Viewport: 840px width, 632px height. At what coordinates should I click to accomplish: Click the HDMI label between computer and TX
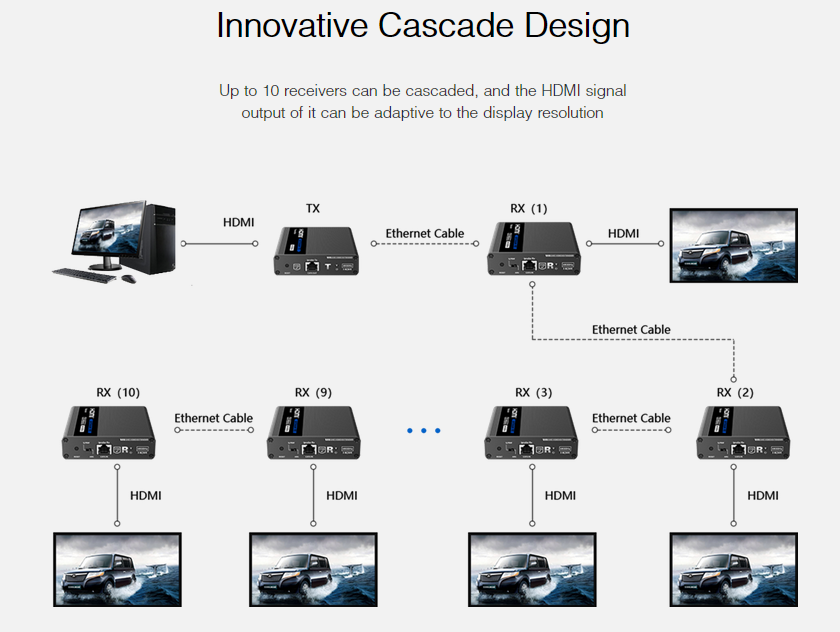coord(238,222)
